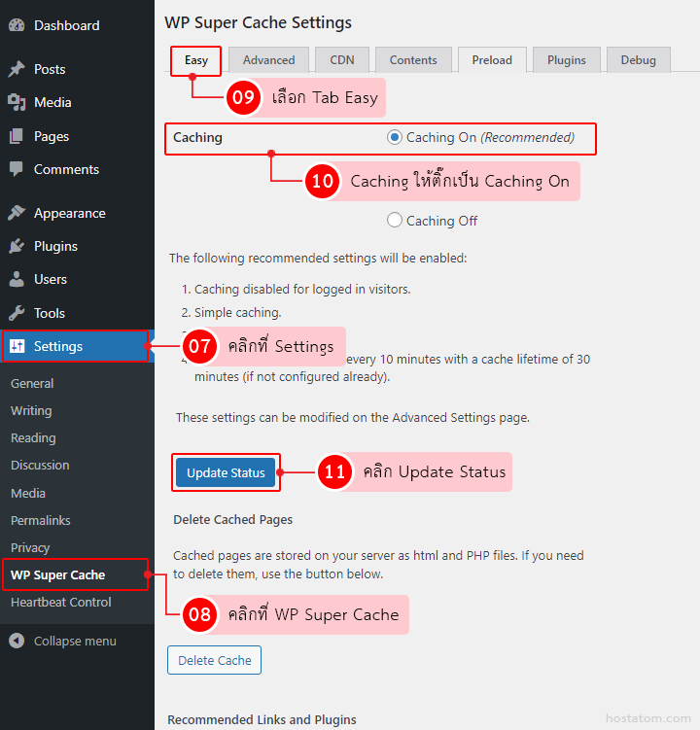Select the Caching On radio button
Viewport: 700px width, 730px height.
pyautogui.click(x=395, y=138)
